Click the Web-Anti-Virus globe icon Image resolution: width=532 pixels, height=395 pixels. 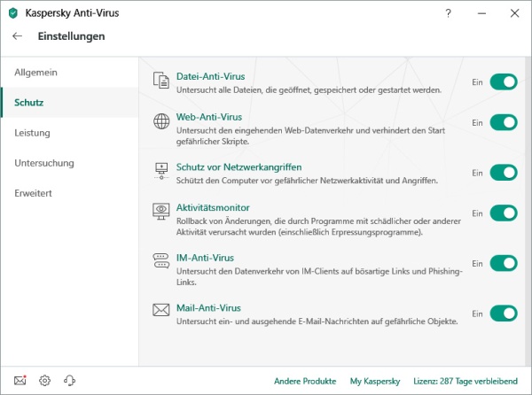coord(161,121)
